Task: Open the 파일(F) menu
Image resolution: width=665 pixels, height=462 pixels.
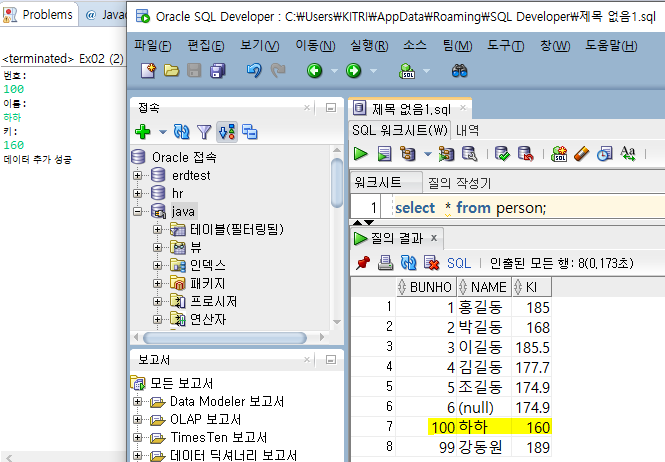Action: pos(153,45)
